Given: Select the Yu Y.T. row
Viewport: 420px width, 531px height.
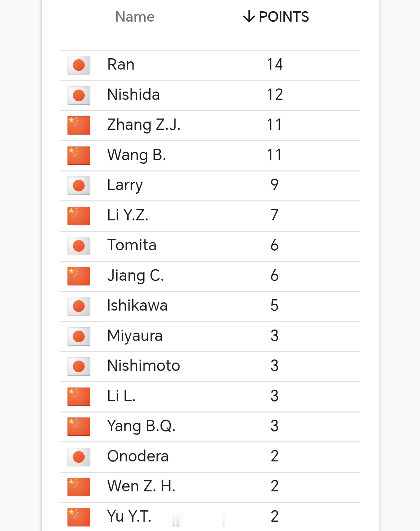Looking at the screenshot, I should [x=210, y=517].
